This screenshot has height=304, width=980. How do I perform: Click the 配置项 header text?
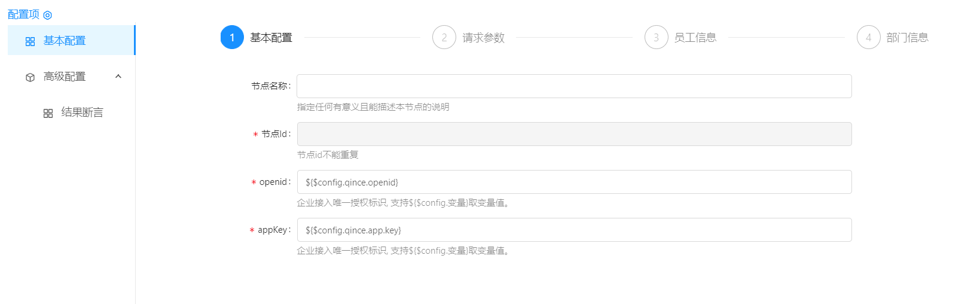pyautogui.click(x=23, y=14)
